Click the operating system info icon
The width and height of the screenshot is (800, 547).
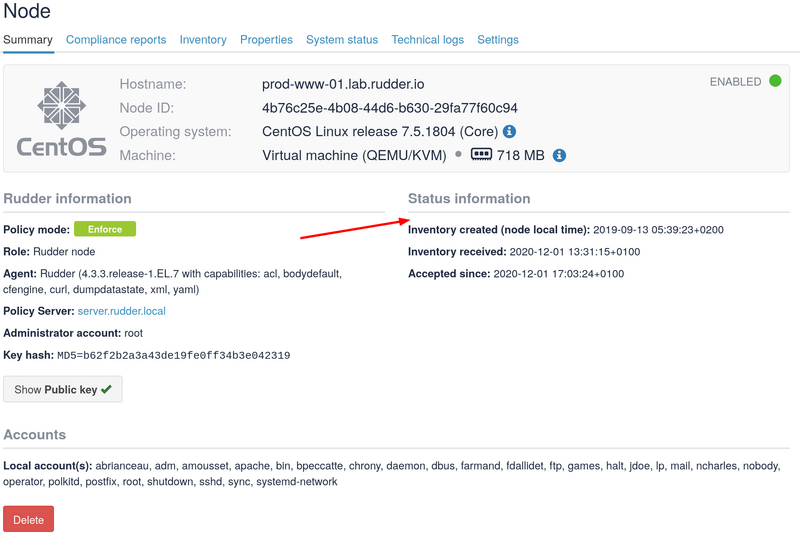point(509,132)
